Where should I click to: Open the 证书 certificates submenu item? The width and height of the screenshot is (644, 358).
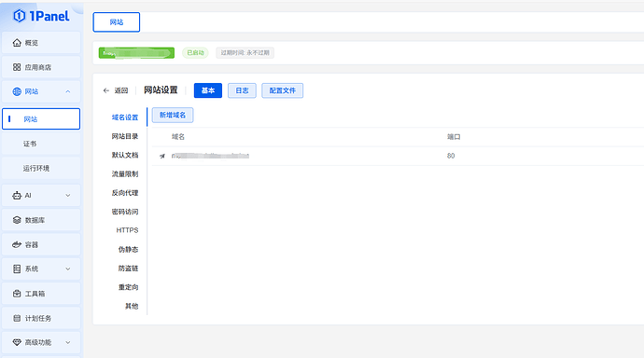pyautogui.click(x=41, y=144)
